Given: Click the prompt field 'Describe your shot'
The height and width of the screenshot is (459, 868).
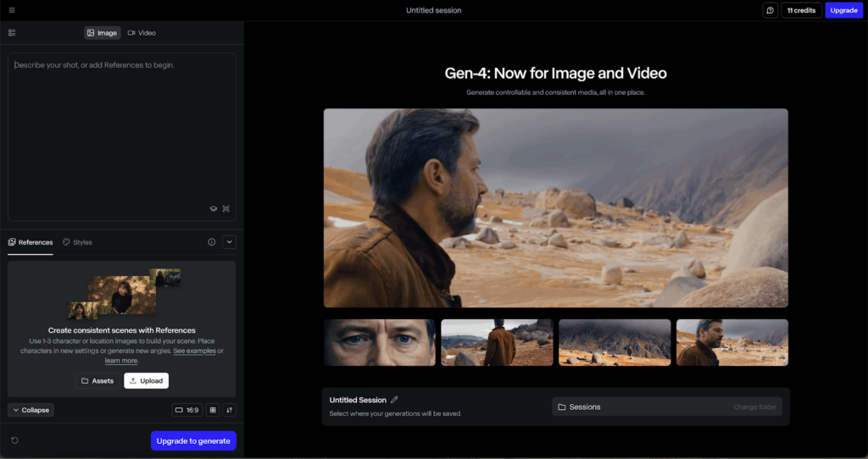Looking at the screenshot, I should [122, 136].
